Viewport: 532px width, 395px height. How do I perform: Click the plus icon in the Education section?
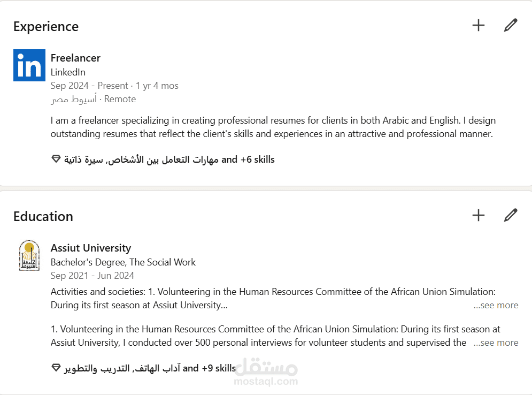click(478, 215)
